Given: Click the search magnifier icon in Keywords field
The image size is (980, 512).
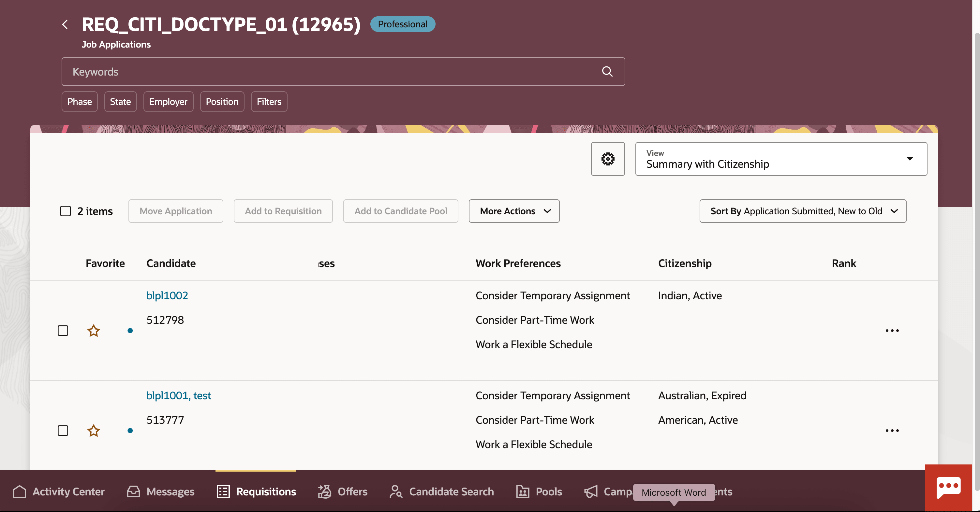Looking at the screenshot, I should coord(607,71).
